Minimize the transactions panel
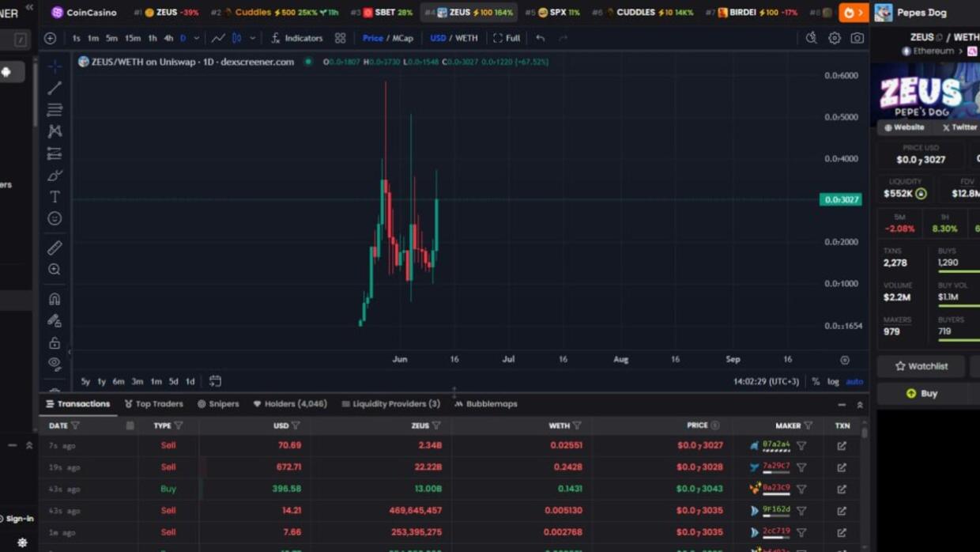Image resolution: width=980 pixels, height=552 pixels. click(842, 405)
